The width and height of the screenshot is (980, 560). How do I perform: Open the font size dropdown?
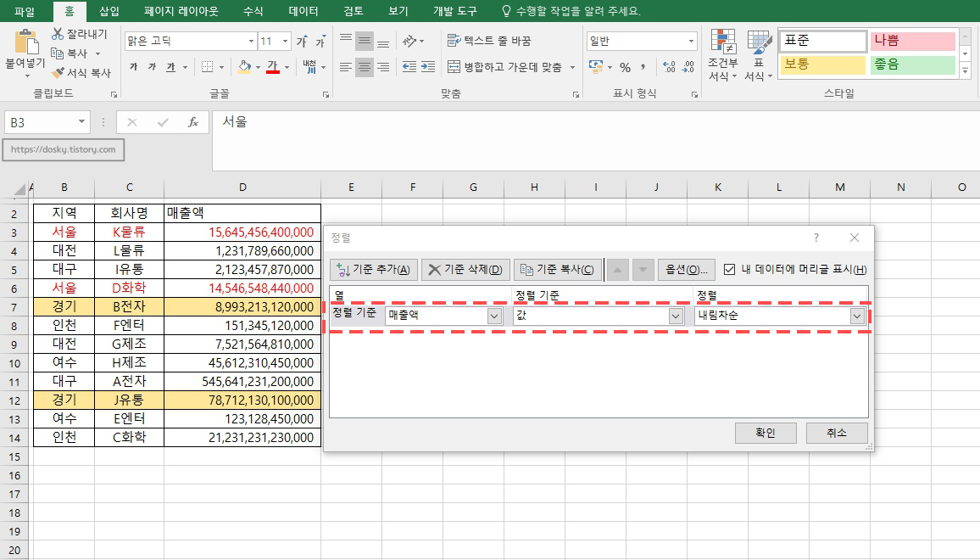285,42
